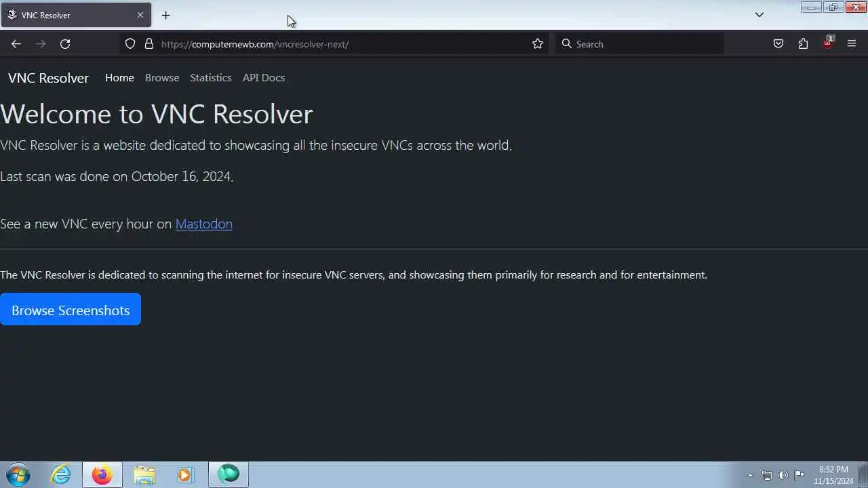
Task: Click the magnifier icon in Search box
Action: (567, 44)
